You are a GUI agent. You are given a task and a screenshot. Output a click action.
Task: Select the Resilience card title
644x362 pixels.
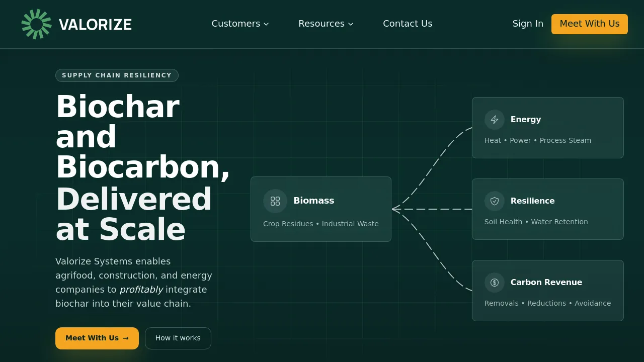tap(533, 201)
